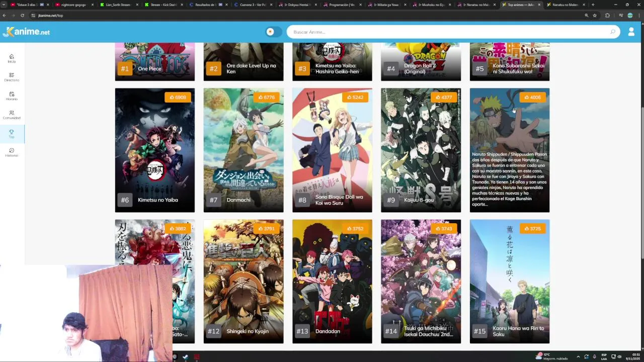Open the browser extensions icon
Viewport: 644px width, 362px height.
[607, 16]
